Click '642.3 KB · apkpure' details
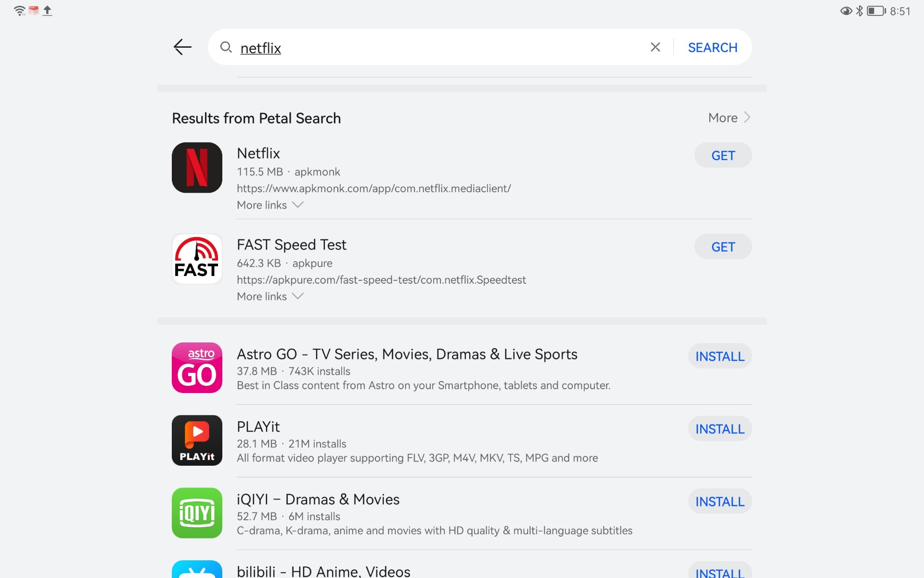Screen dimensions: 924x578 click(284, 263)
